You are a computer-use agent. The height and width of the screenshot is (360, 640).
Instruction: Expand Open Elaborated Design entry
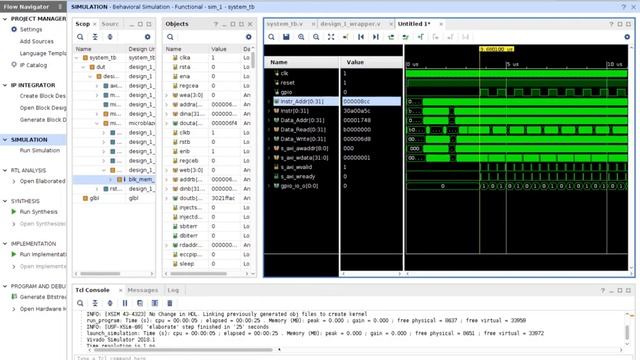[x=14, y=181]
